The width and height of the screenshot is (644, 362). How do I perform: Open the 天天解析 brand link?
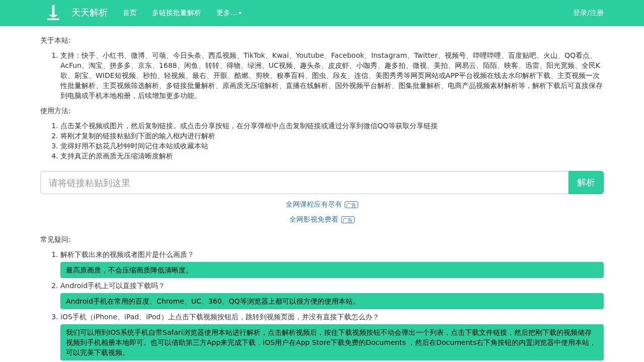(90, 13)
